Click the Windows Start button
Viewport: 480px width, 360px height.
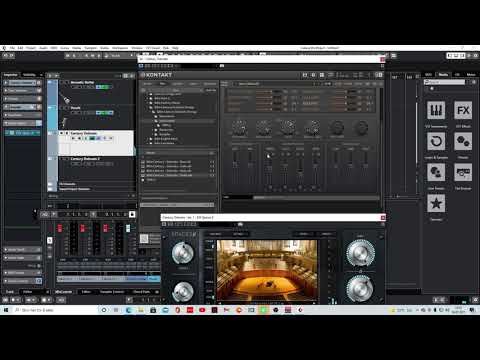coord(6,310)
